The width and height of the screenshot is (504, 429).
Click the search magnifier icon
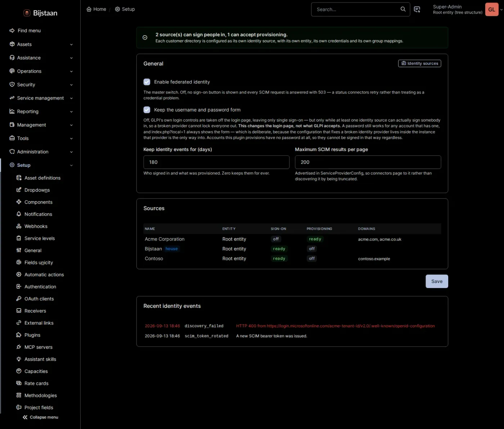pos(403,9)
